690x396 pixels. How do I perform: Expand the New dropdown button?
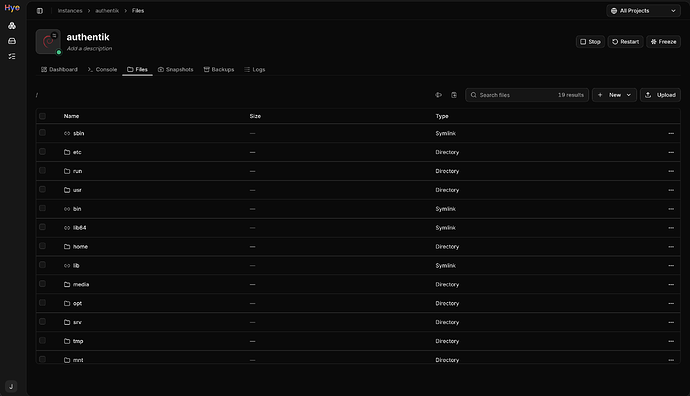[x=614, y=95]
